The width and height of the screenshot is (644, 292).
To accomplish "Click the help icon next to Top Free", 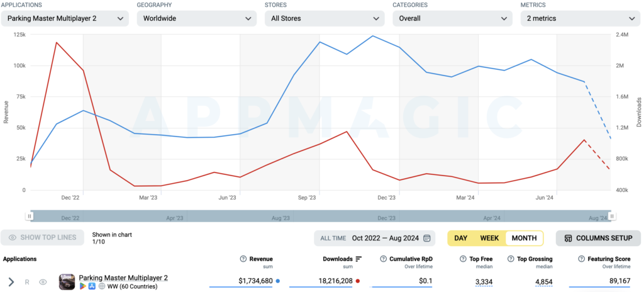I will coord(462,259).
